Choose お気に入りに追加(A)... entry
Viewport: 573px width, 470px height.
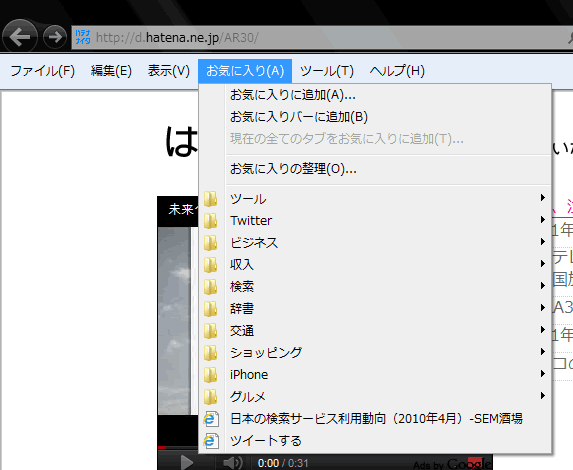(x=293, y=95)
